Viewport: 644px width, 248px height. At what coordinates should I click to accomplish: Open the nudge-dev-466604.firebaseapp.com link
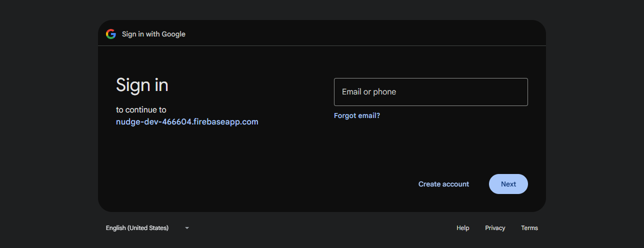[x=187, y=121]
